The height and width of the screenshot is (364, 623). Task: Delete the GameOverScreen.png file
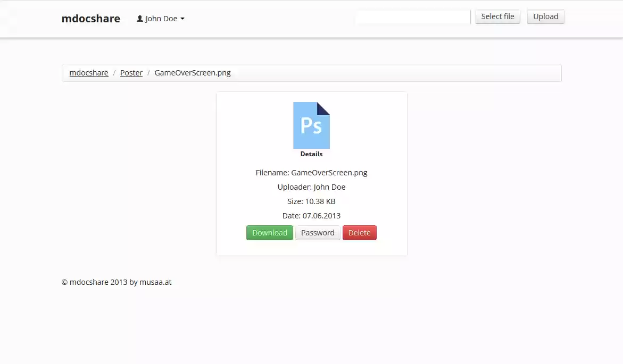point(359,232)
